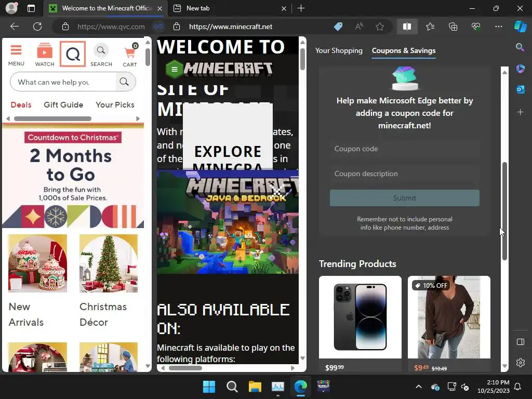Open the Microsoft 365 sidebar icon
Screen dimensions: 532x399
tap(520, 69)
